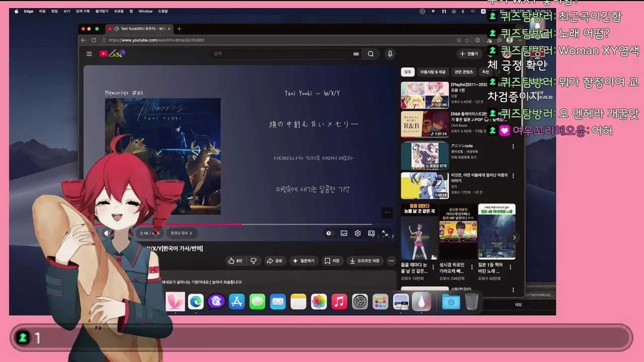Open the Apple menu
Screen dimensions: 644x362
click(x=17, y=11)
